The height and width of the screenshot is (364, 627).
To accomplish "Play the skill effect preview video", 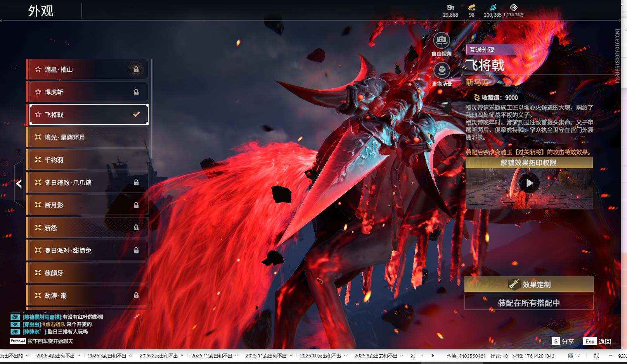I will 529,183.
